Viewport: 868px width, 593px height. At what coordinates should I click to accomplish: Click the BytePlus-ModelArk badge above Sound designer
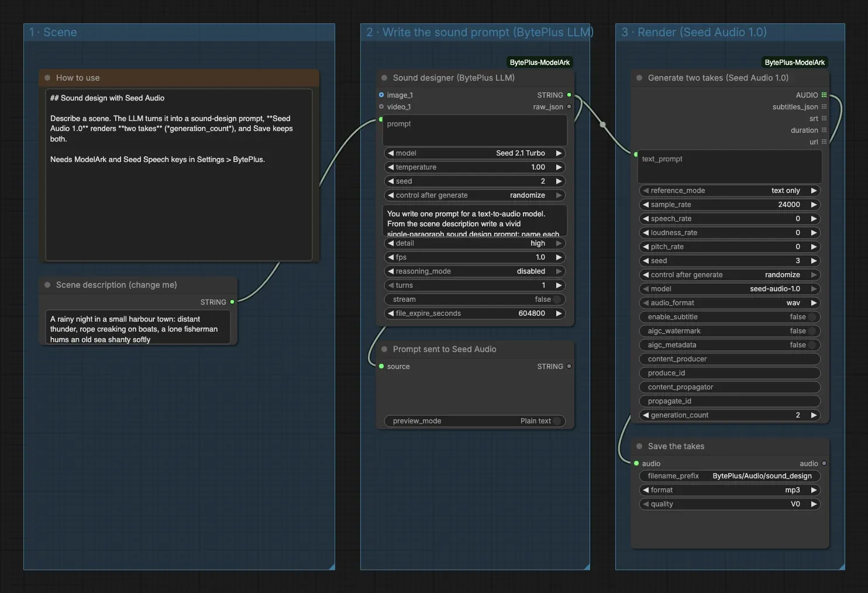[x=540, y=63]
